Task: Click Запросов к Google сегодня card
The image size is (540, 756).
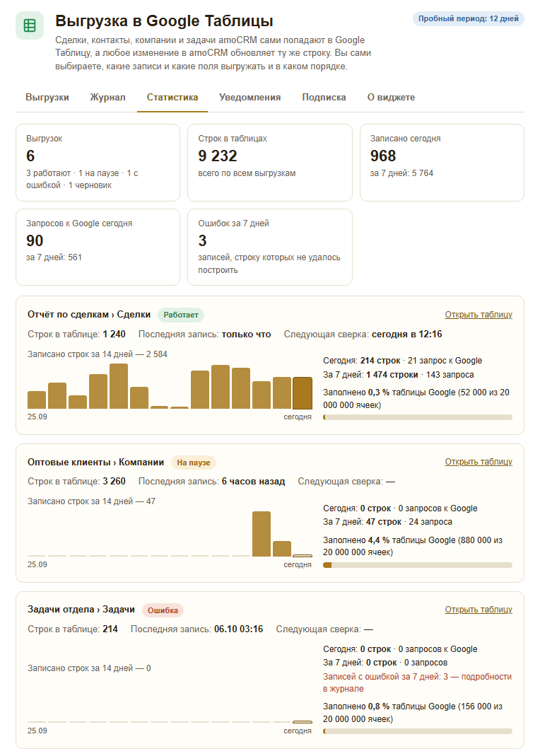Action: (x=98, y=247)
